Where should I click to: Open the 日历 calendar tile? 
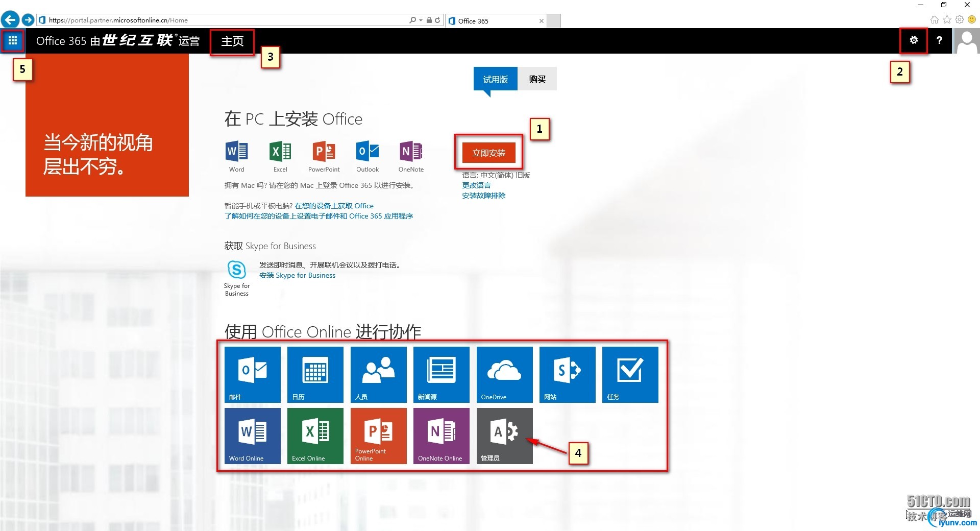coord(315,375)
